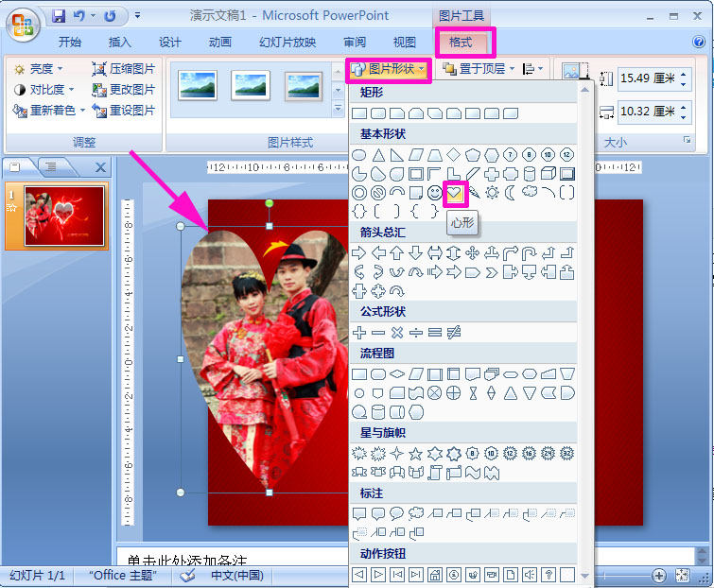Click 重设图片 (Reset Picture) button
The image size is (714, 588).
(124, 111)
